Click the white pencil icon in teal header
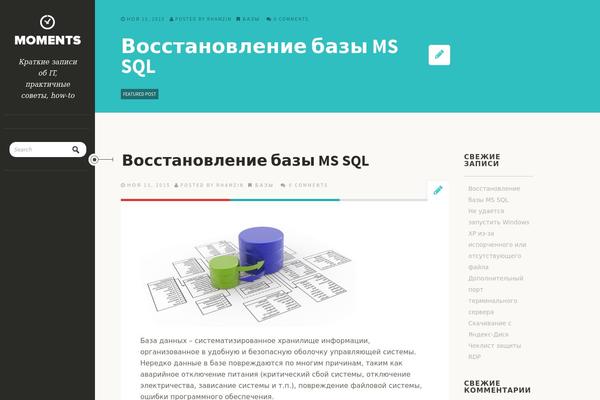The width and height of the screenshot is (600, 400). pyautogui.click(x=439, y=55)
